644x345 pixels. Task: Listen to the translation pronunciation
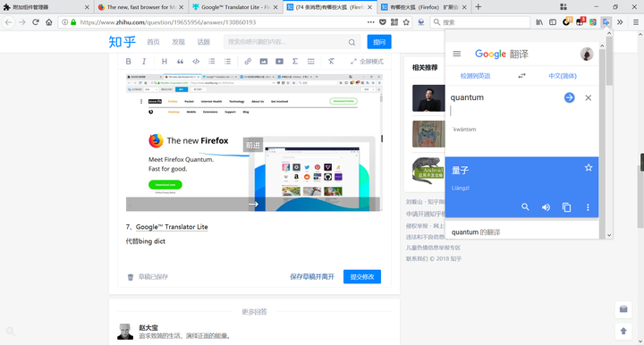[546, 207]
